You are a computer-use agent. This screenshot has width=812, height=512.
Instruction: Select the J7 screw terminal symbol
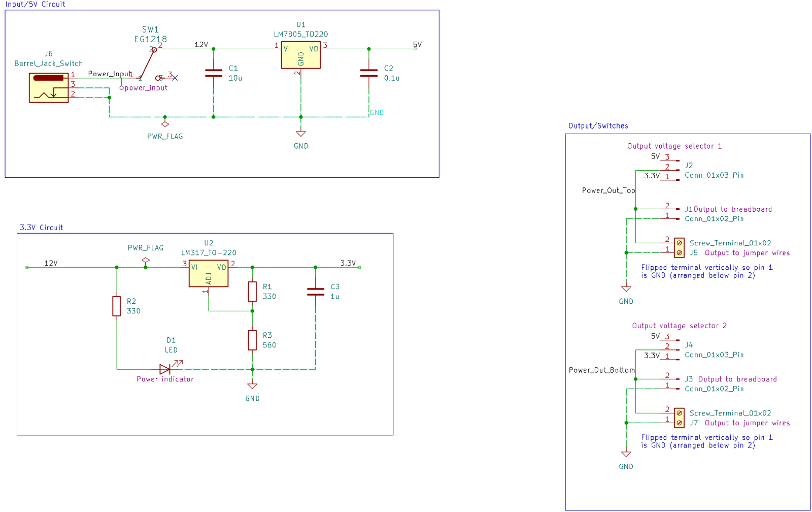[679, 418]
